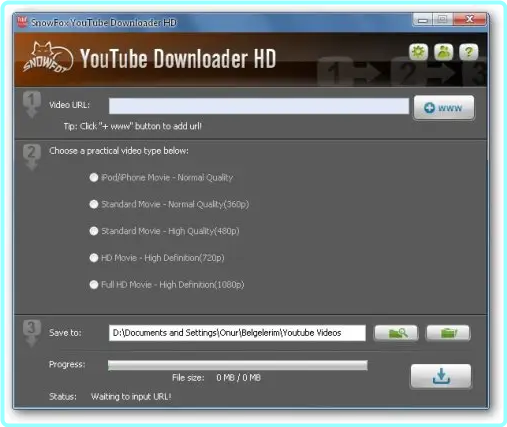Image resolution: width=507 pixels, height=427 pixels.
Task: Click the SnowFox app icon in title bar
Action: pyautogui.click(x=22, y=22)
